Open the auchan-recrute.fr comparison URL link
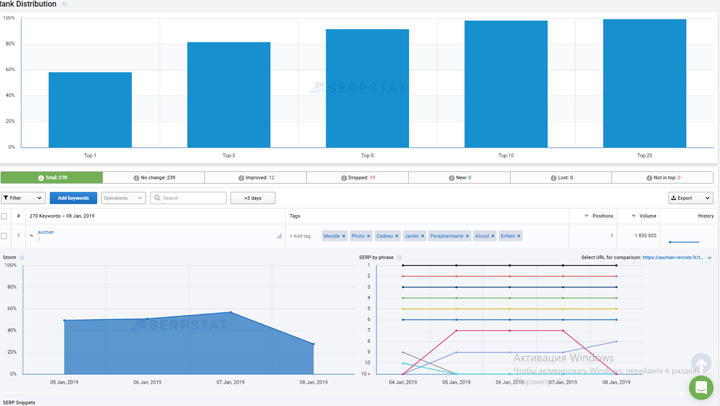Viewport: 720px width, 406px height. click(x=673, y=258)
